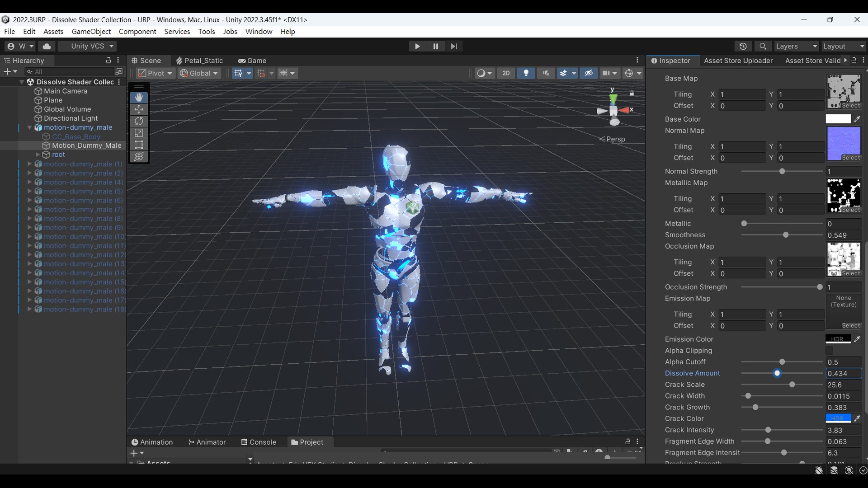868x488 pixels.
Task: Expand the motion-dummy_male (1) tree item
Action: click(30, 164)
